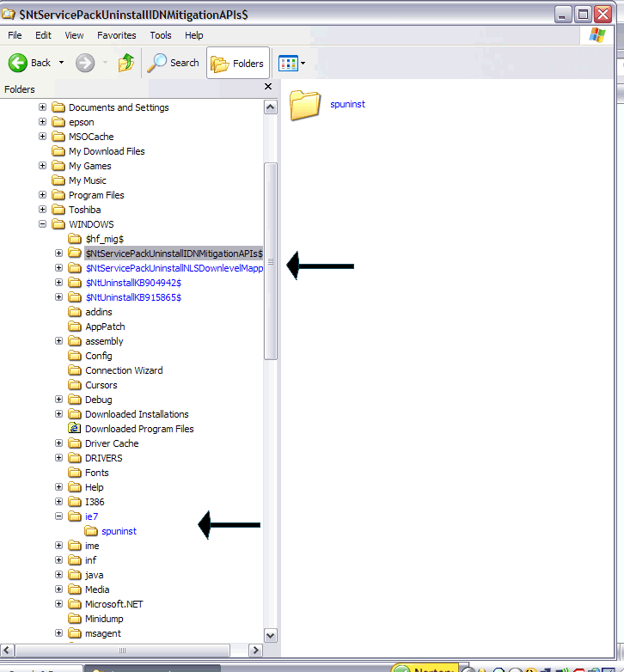Expand the MSOCache folder node
Image resolution: width=624 pixels, height=672 pixels.
[42, 137]
